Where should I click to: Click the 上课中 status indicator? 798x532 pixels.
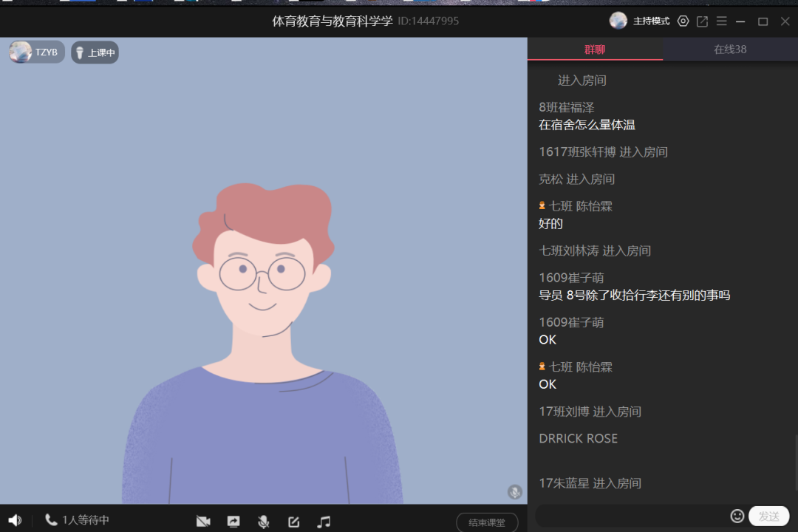tap(95, 52)
